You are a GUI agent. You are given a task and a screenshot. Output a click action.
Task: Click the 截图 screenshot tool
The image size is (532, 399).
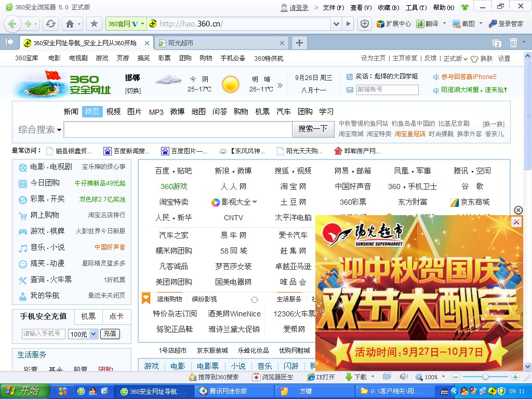tap(464, 24)
